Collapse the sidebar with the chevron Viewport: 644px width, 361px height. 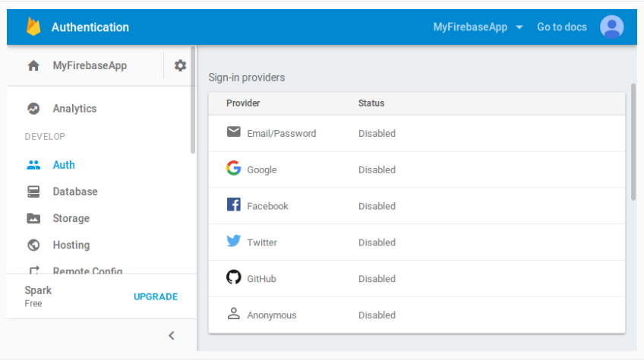pyautogui.click(x=172, y=335)
